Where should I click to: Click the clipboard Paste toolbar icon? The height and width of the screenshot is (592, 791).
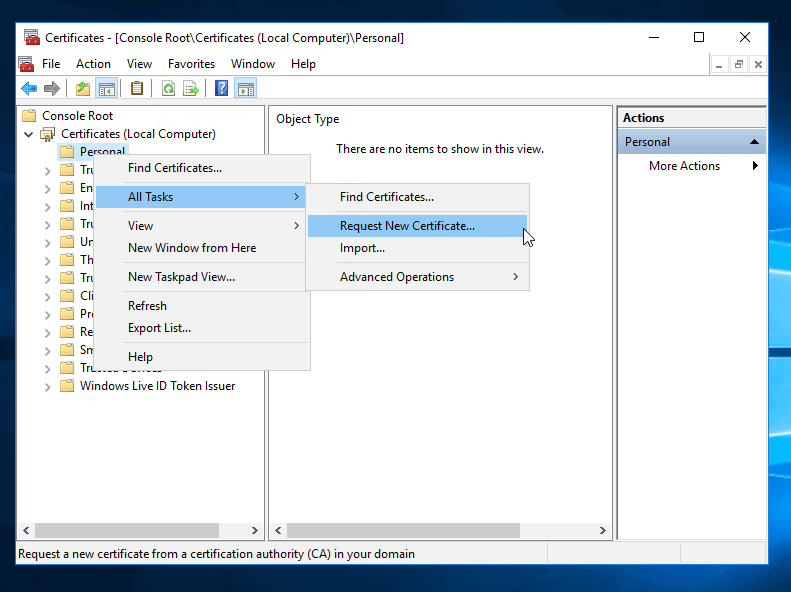[x=137, y=89]
